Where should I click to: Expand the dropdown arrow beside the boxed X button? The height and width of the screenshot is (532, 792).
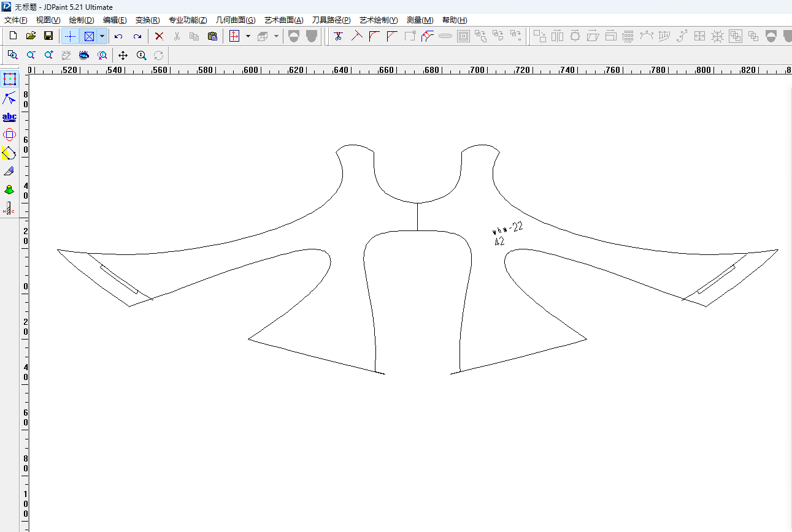tap(102, 36)
